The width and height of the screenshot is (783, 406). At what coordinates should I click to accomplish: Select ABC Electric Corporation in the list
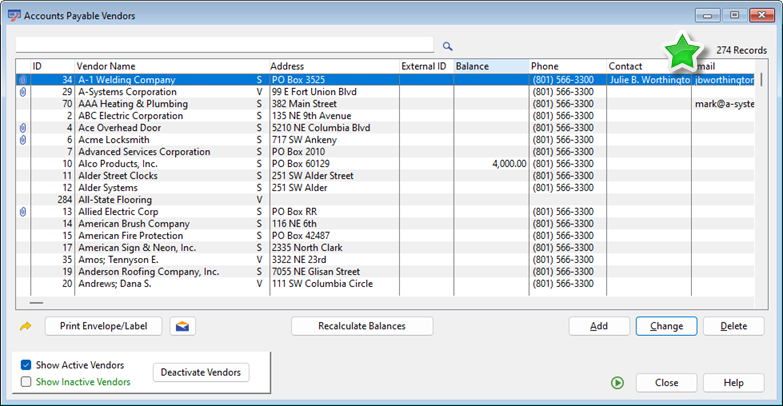tap(130, 116)
